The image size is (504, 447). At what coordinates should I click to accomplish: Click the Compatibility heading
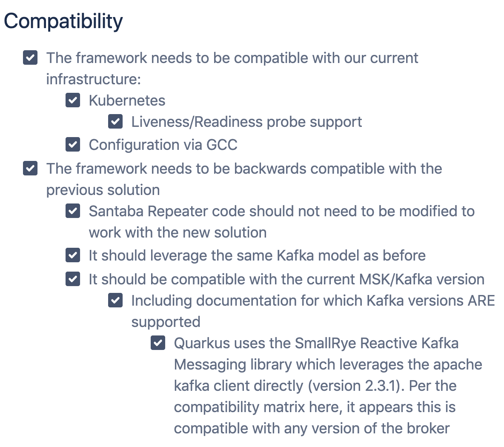(63, 21)
